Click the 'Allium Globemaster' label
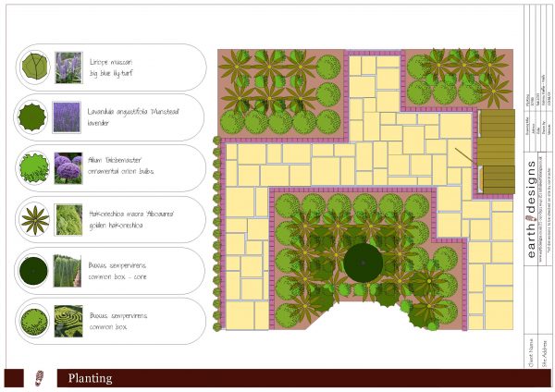Screen dimensions: 555x392 click(115, 160)
